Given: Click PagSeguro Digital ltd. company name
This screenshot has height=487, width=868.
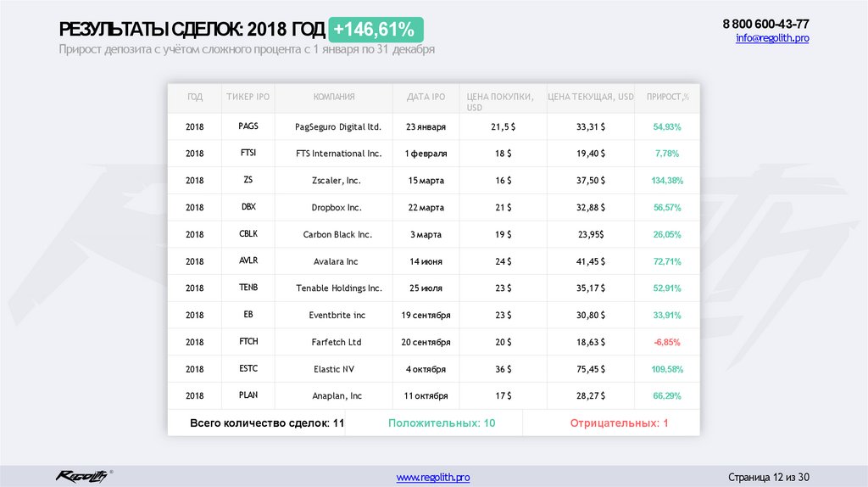Looking at the screenshot, I should 338,127.
